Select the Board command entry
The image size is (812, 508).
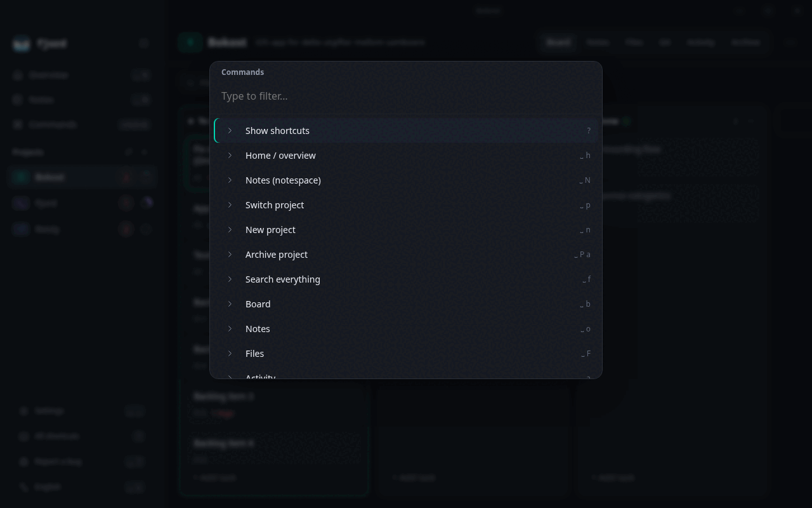point(406,304)
